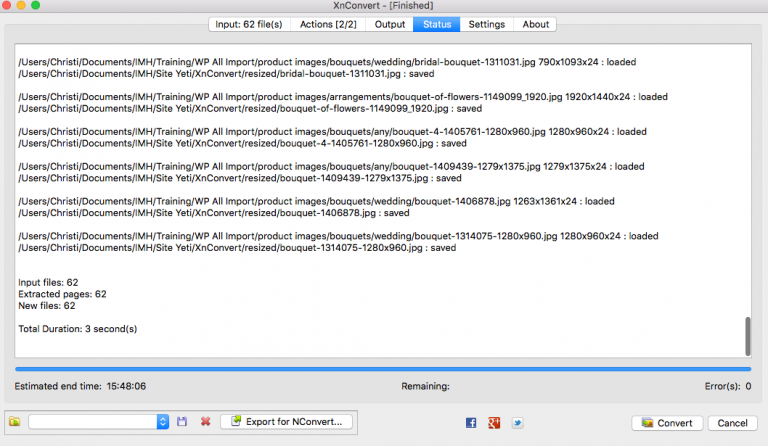
Task: Select the bouquet-1314075-1280x960.jpg saved line
Action: point(237,248)
